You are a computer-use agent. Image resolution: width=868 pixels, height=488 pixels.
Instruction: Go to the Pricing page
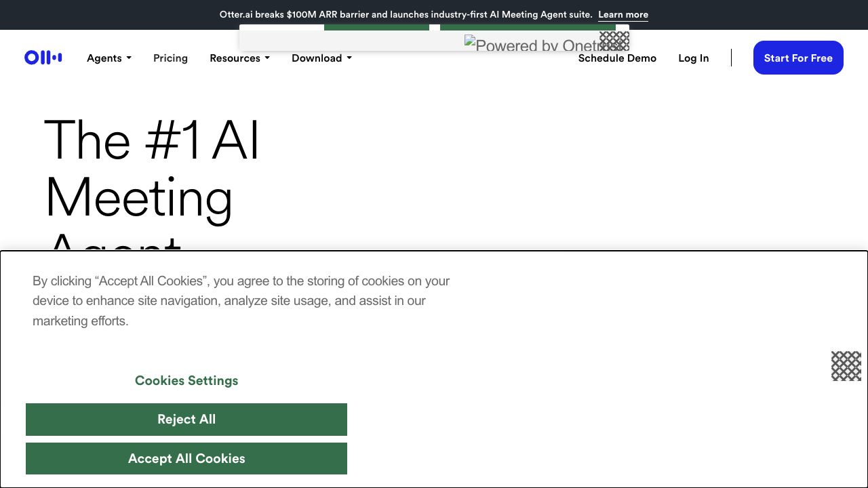[x=170, y=58]
